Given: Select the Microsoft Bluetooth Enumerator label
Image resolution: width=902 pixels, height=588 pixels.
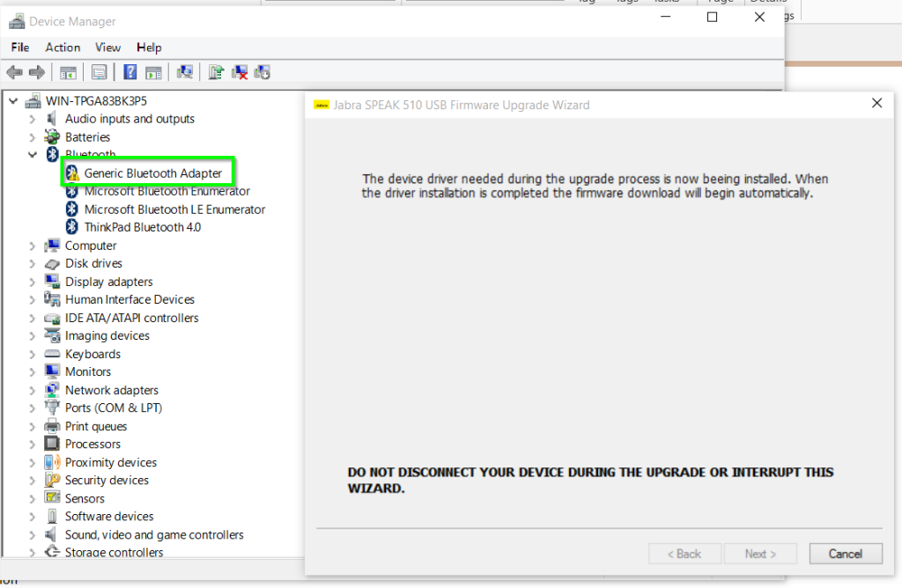Looking at the screenshot, I should click(166, 191).
